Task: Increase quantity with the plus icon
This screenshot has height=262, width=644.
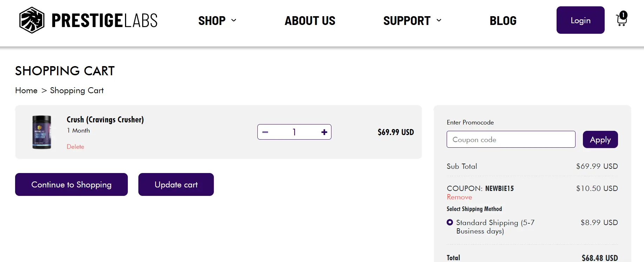Action: pyautogui.click(x=324, y=132)
